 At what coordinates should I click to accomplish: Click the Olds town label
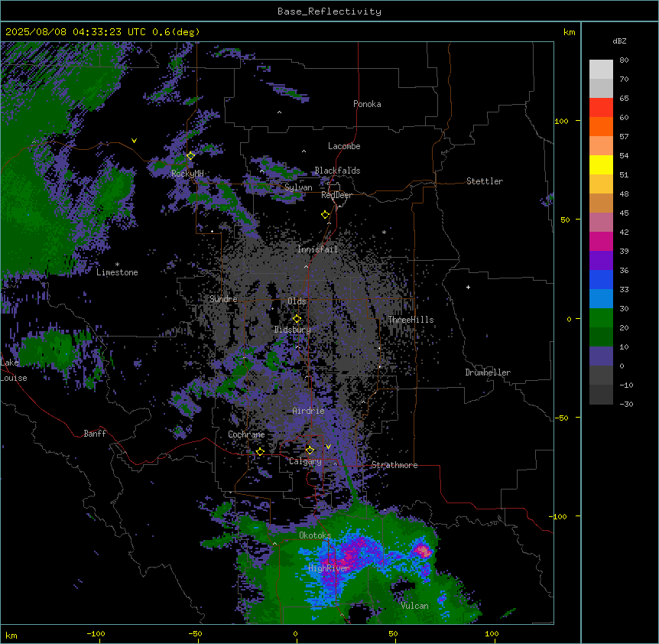(x=297, y=301)
